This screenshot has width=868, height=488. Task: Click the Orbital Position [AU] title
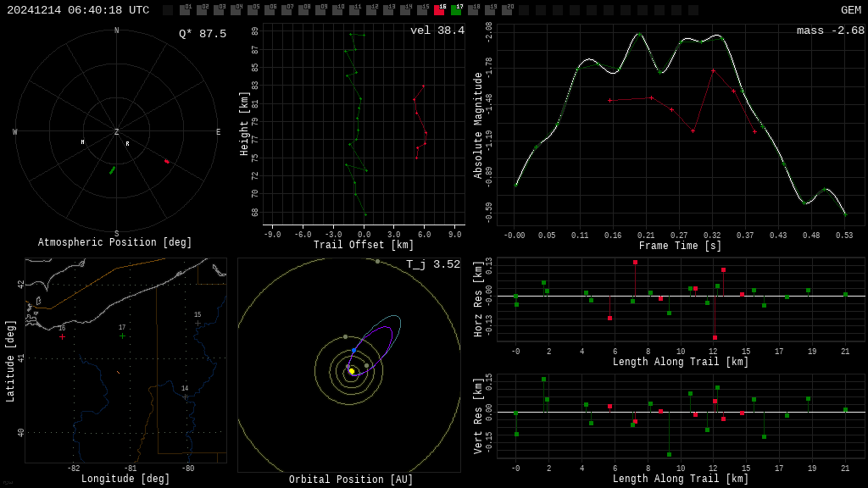pyautogui.click(x=351, y=480)
